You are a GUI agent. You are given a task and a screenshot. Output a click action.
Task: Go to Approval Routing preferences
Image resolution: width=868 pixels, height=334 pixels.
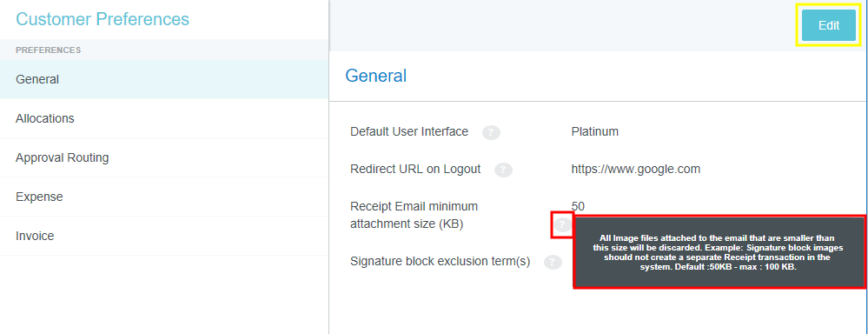[164, 157]
